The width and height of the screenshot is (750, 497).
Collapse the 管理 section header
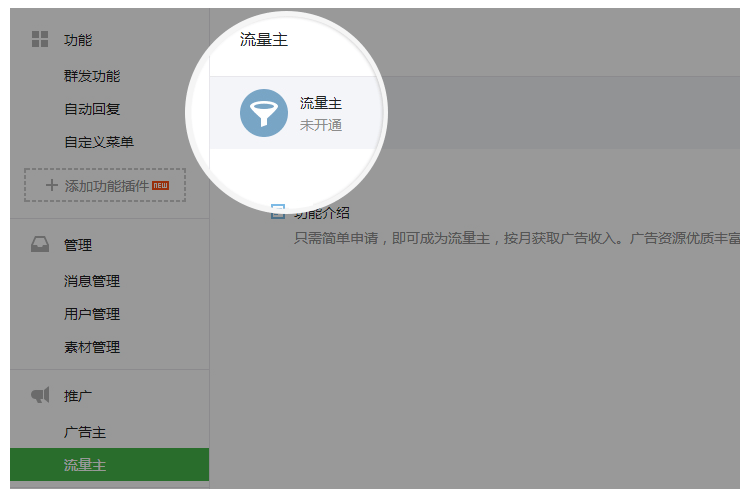[x=78, y=245]
